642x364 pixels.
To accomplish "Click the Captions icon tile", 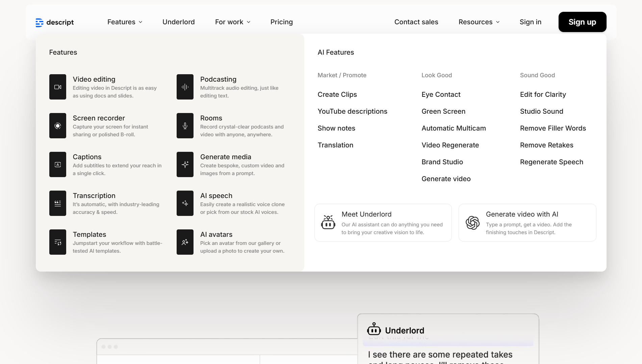I will (x=58, y=165).
